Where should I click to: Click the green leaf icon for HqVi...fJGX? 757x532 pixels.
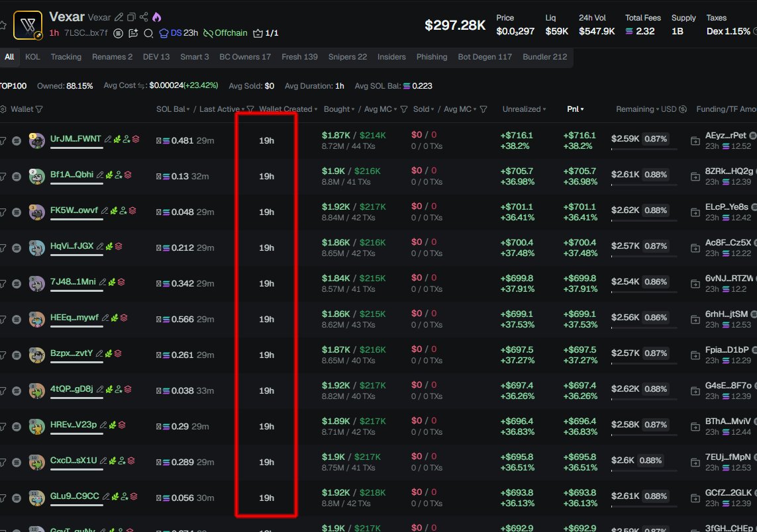pyautogui.click(x=109, y=247)
